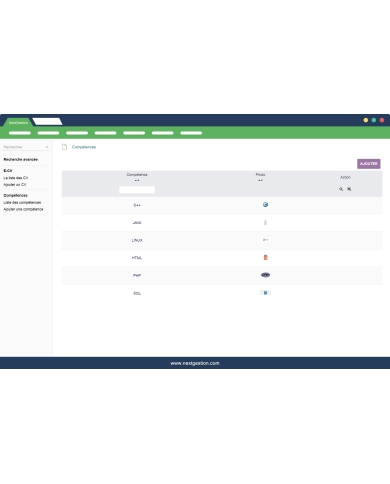Image resolution: width=390 pixels, height=484 pixels.
Task: Open the C++ logo thumbnail
Action: tap(265, 205)
